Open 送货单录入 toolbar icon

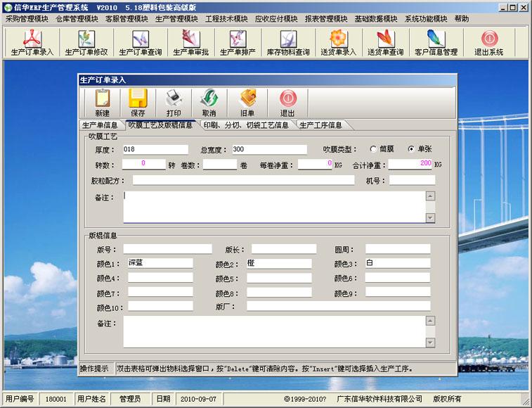[x=339, y=42]
